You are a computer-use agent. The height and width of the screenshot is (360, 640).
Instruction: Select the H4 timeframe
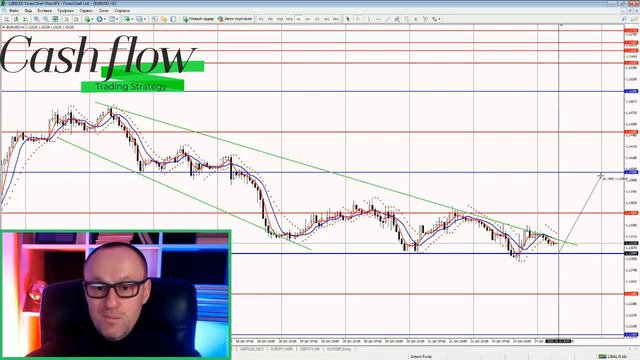click(307, 19)
